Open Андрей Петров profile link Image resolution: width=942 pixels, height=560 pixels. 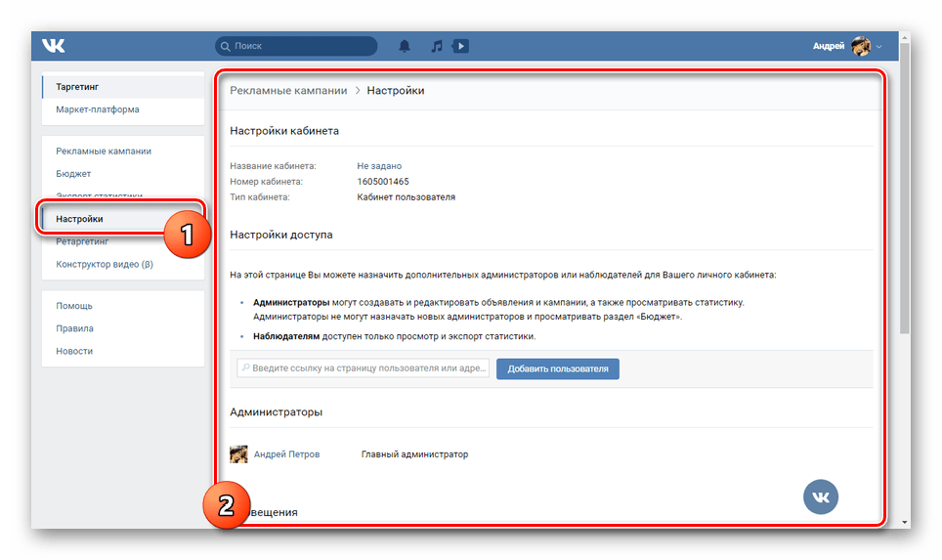(286, 454)
